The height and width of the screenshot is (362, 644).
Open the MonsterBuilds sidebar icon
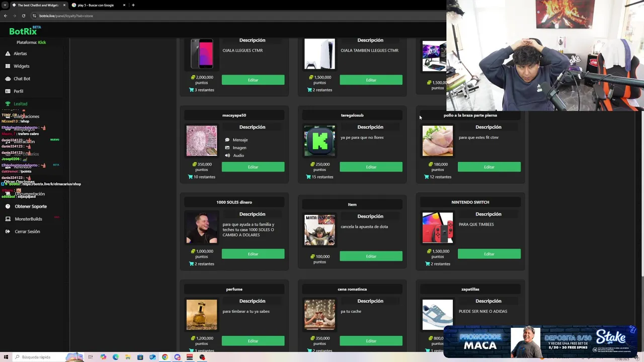[x=8, y=219]
